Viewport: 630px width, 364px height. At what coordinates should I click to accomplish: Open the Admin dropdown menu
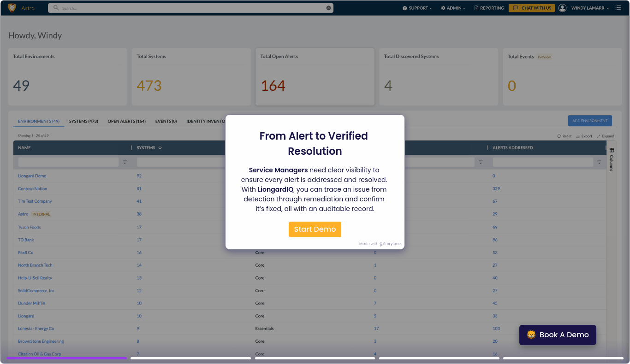(453, 8)
